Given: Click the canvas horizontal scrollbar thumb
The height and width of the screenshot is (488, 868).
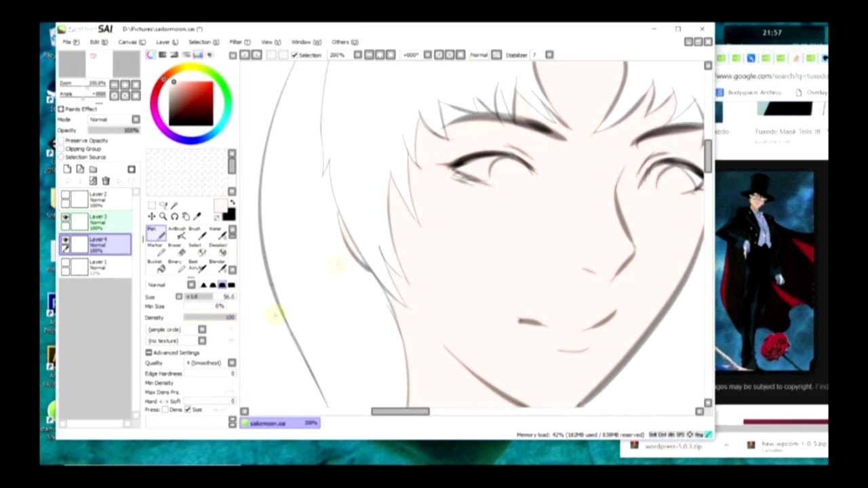Looking at the screenshot, I should pyautogui.click(x=400, y=411).
